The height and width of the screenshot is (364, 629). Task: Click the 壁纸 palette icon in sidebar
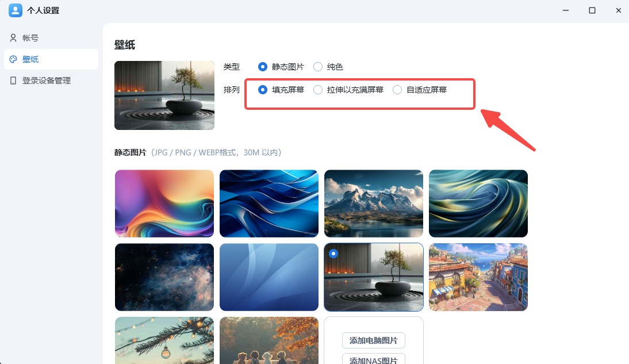click(x=13, y=59)
